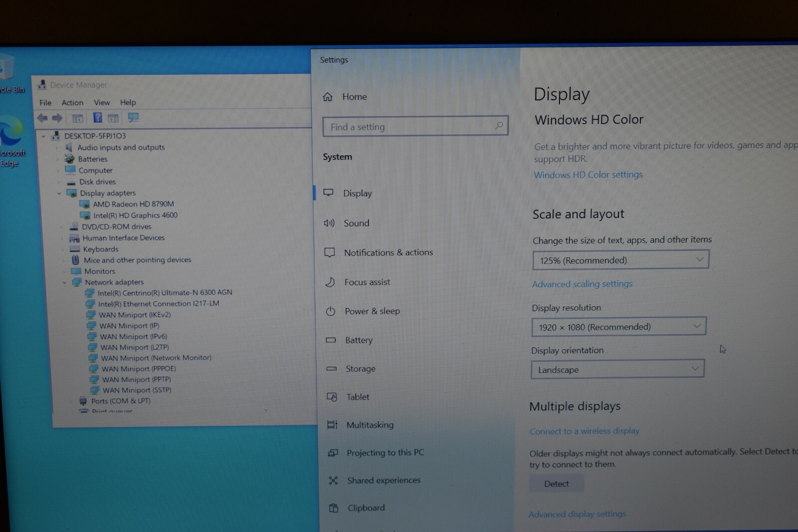Image resolution: width=798 pixels, height=532 pixels.
Task: Select WAN Miniport (PPPOE) entry
Action: point(139,369)
